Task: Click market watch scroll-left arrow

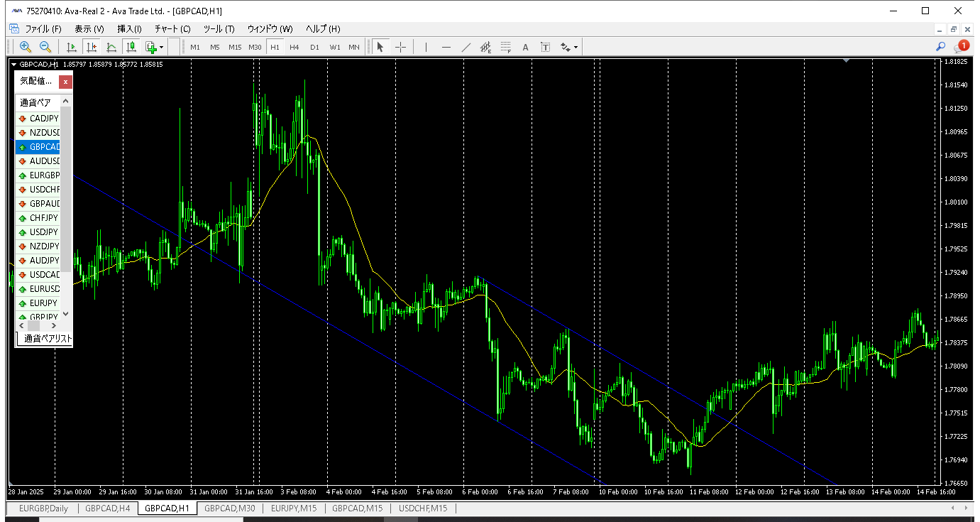Action: 22,325
